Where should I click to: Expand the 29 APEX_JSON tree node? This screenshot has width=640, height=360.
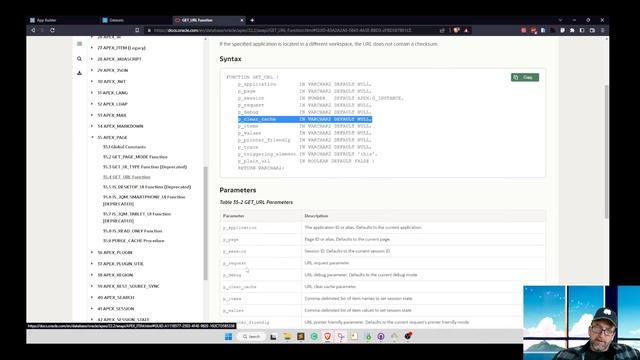(x=92, y=70)
